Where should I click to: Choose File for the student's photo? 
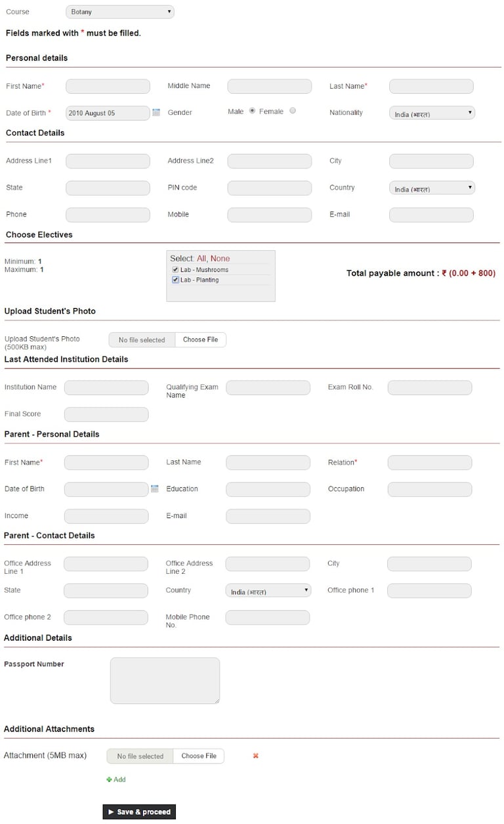[200, 339]
